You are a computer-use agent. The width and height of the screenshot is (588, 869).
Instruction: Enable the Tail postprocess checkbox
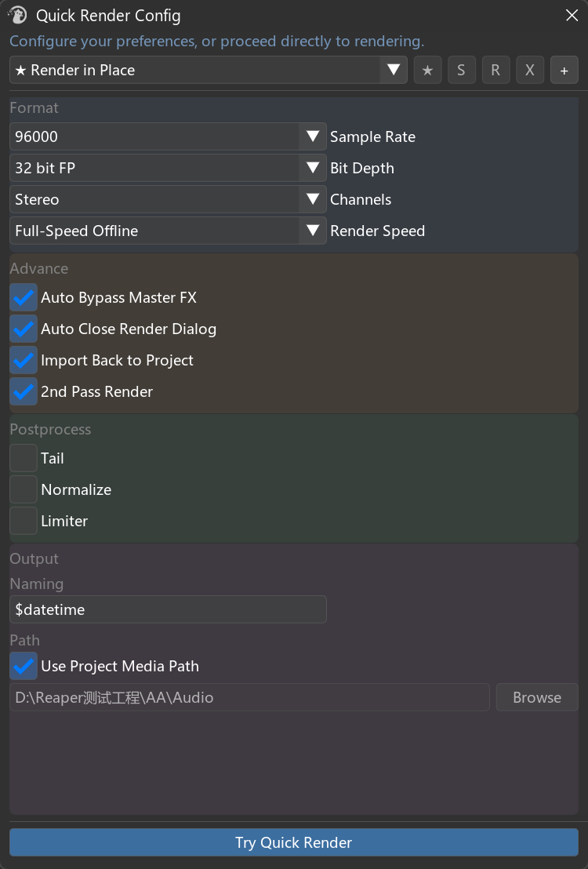[24, 458]
